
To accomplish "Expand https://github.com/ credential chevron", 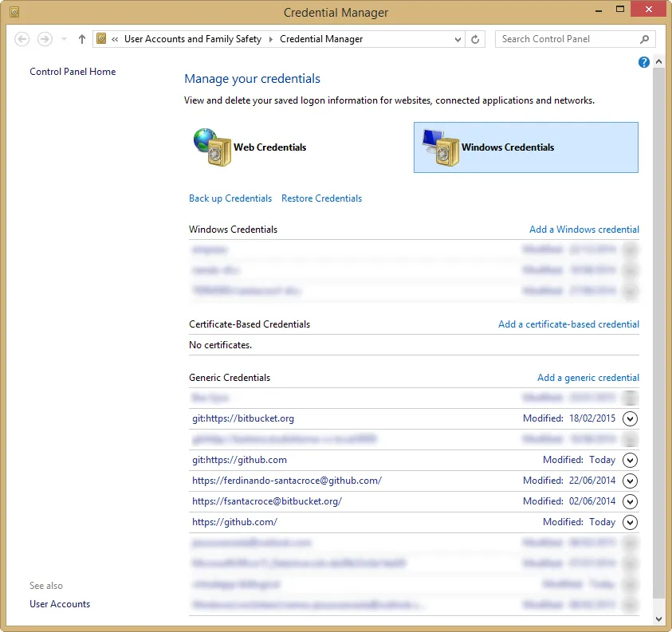I will 630,522.
